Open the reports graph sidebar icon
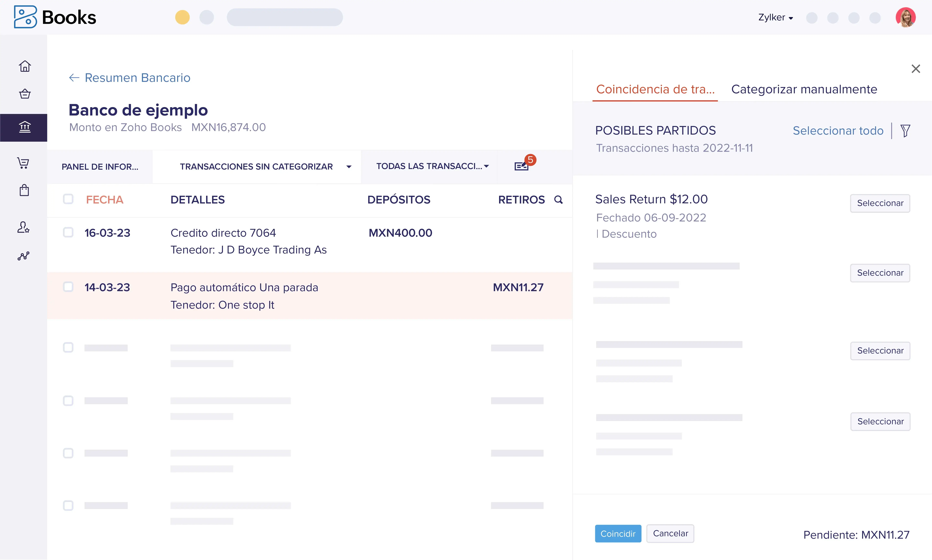 (x=23, y=256)
